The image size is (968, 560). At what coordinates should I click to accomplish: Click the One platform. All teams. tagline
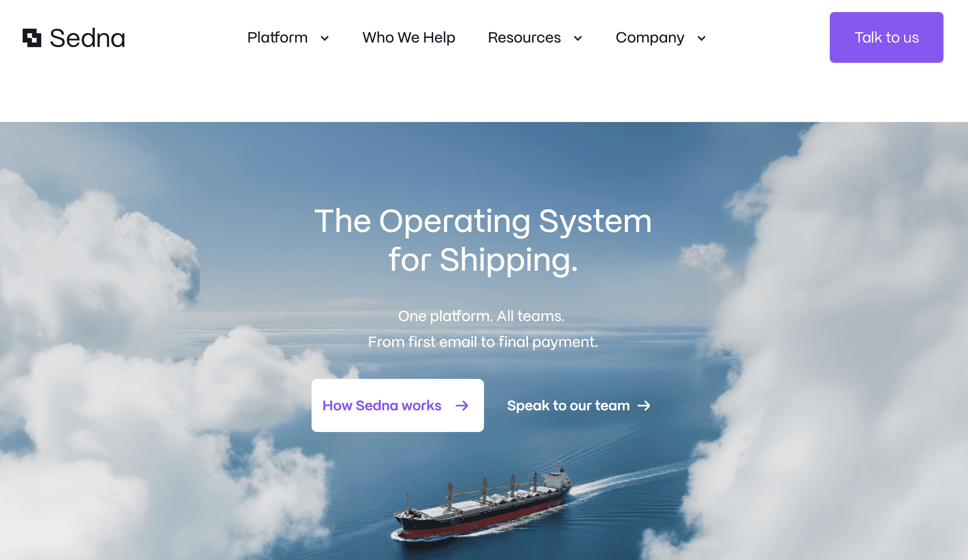click(x=481, y=316)
